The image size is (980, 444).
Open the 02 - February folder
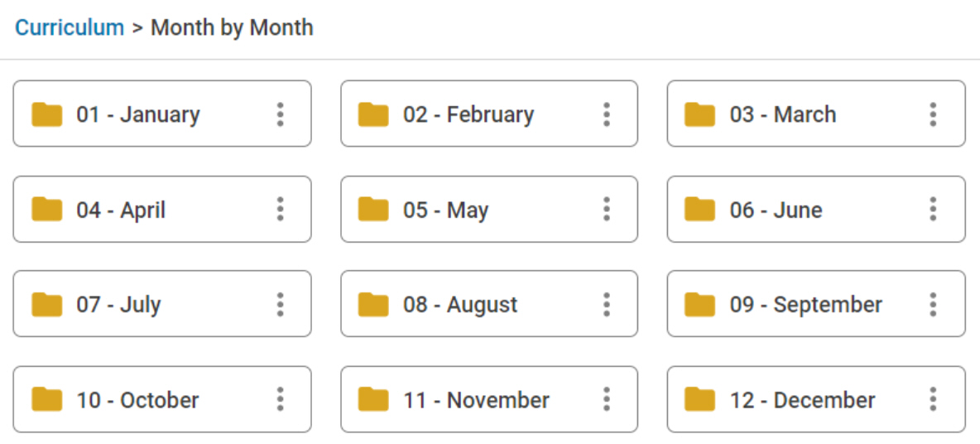(x=468, y=114)
